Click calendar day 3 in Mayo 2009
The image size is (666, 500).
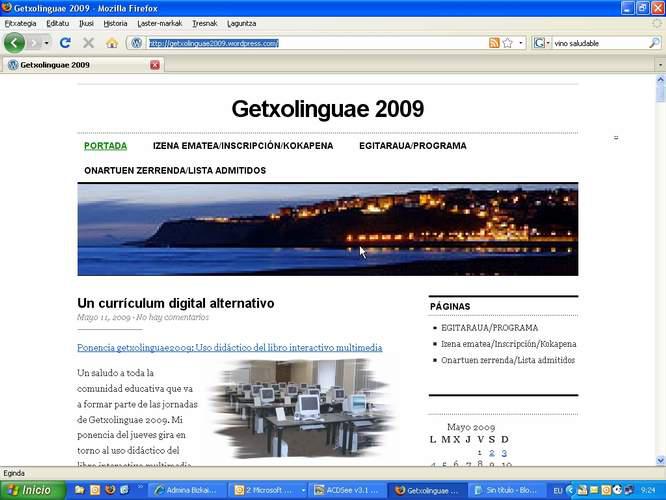[504, 453]
